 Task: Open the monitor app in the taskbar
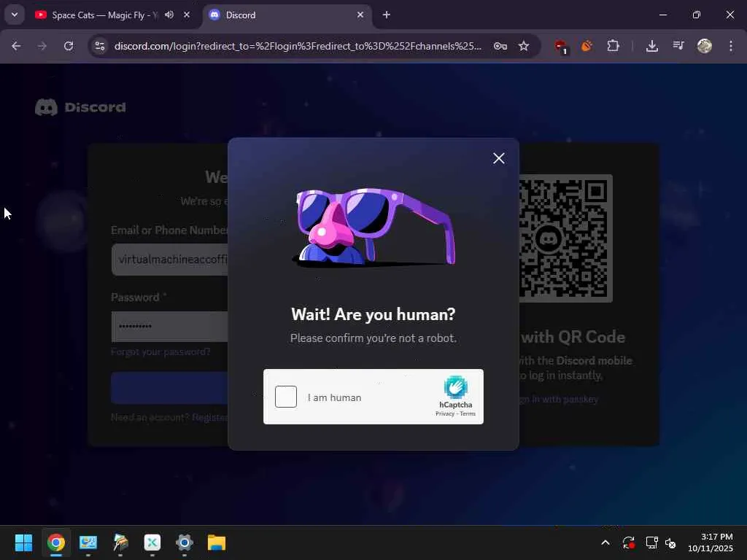(88, 542)
